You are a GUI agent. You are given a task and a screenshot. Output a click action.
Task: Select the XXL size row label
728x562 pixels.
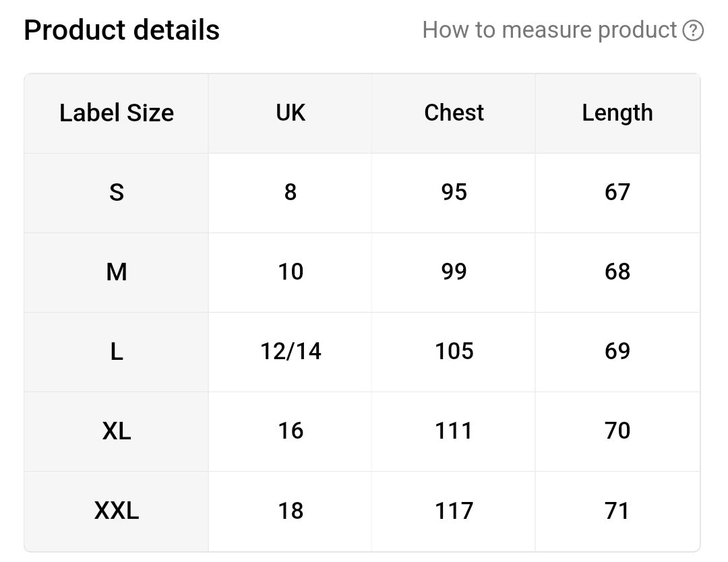coord(117,511)
